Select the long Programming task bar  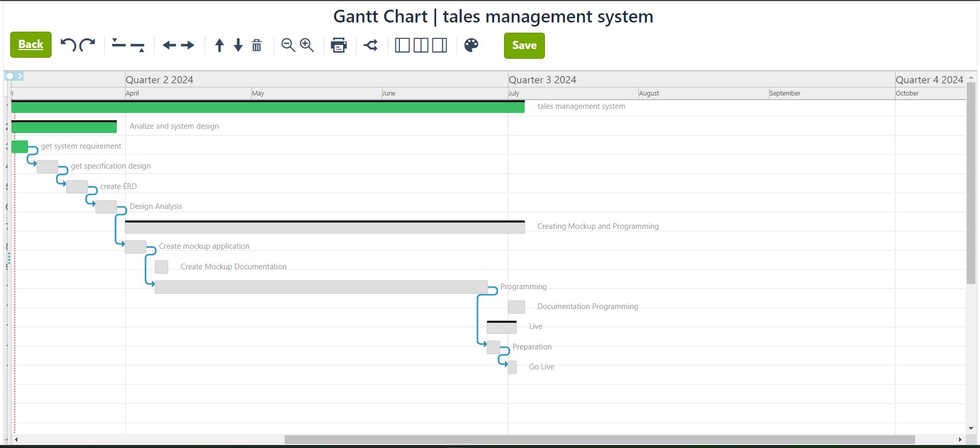click(321, 287)
